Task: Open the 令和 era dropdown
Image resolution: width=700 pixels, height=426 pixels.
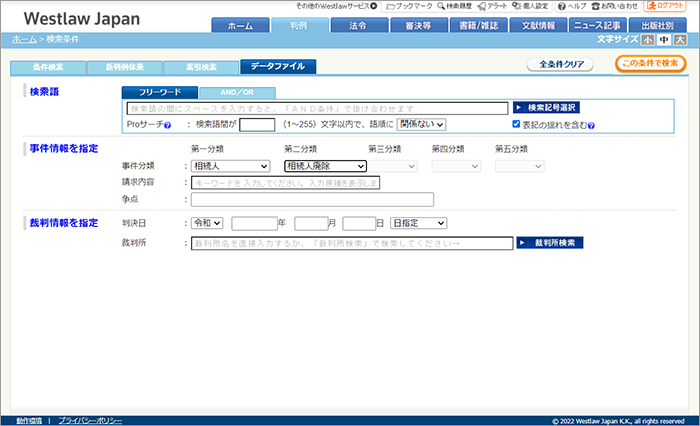Action: click(207, 223)
